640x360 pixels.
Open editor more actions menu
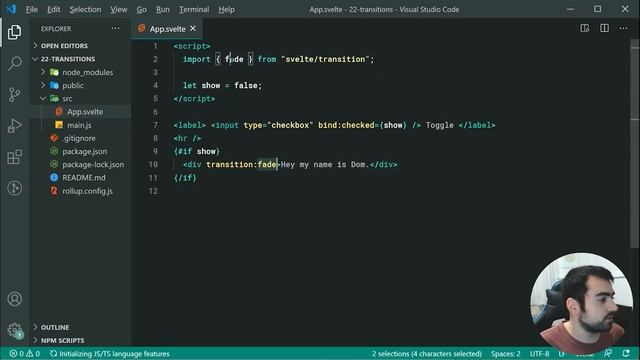tap(623, 28)
